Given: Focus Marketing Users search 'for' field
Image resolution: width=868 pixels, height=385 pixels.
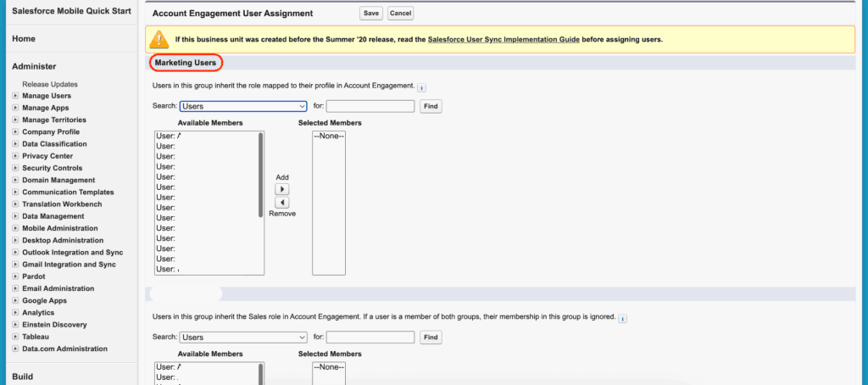Looking at the screenshot, I should [x=370, y=106].
